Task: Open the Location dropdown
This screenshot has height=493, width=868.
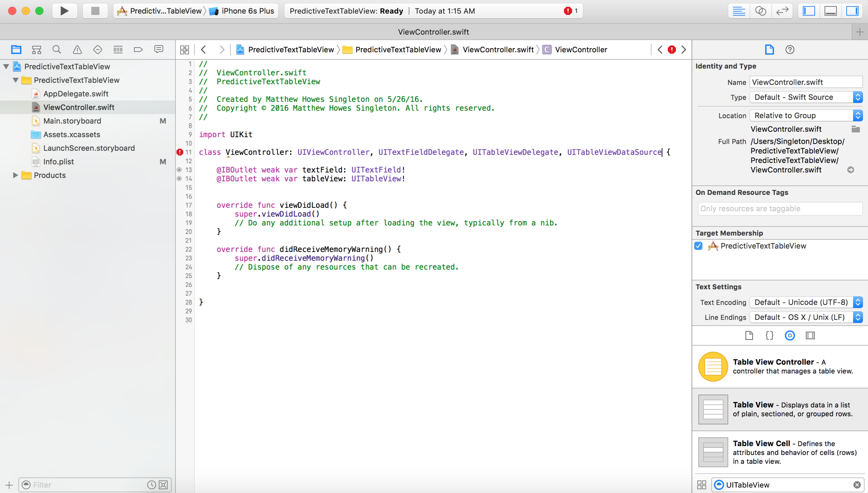Action: [806, 115]
